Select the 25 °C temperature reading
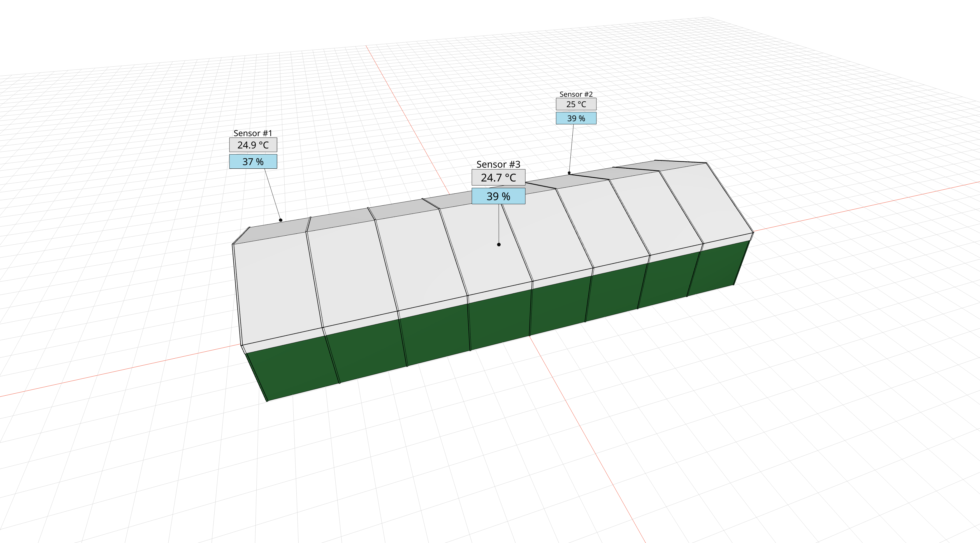The height and width of the screenshot is (543, 980). coord(576,104)
